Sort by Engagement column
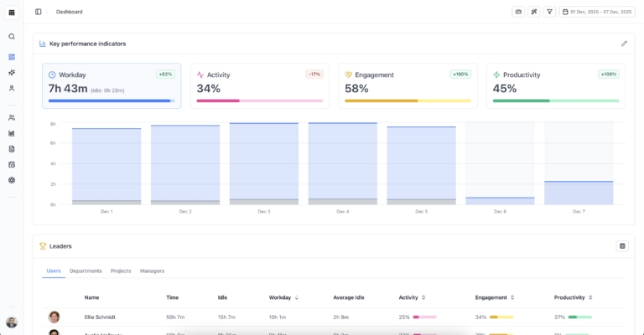Image resolution: width=644 pixels, height=335 pixels. [x=495, y=297]
